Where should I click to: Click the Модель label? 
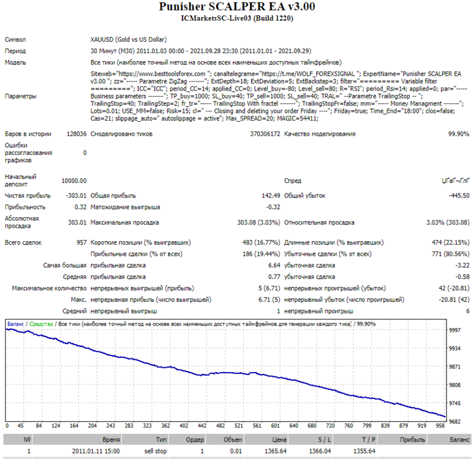(x=15, y=62)
